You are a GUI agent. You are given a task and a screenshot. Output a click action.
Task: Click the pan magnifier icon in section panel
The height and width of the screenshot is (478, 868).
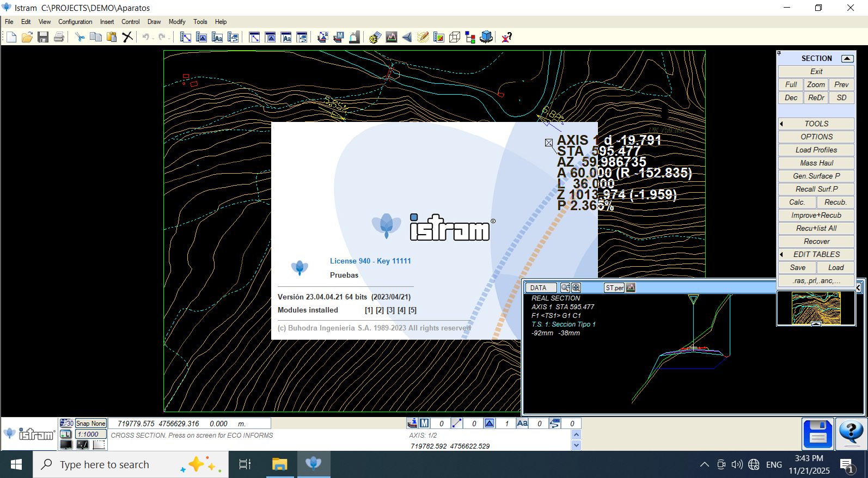point(576,287)
